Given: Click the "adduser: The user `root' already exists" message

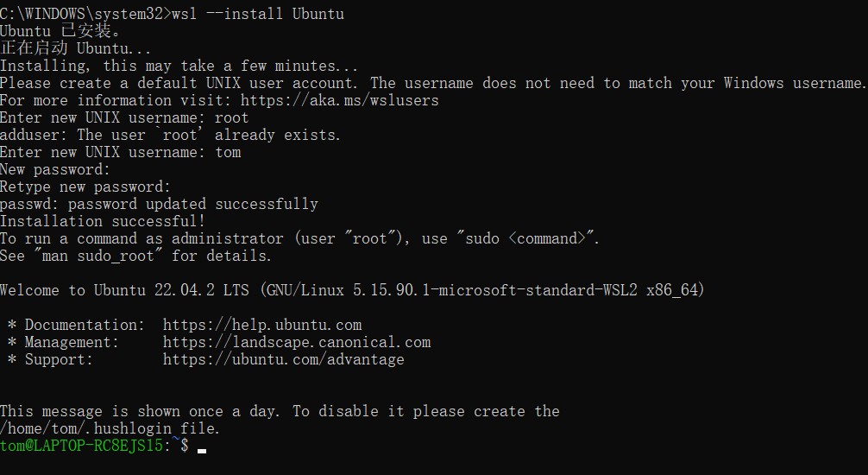Looking at the screenshot, I should click(x=170, y=135).
